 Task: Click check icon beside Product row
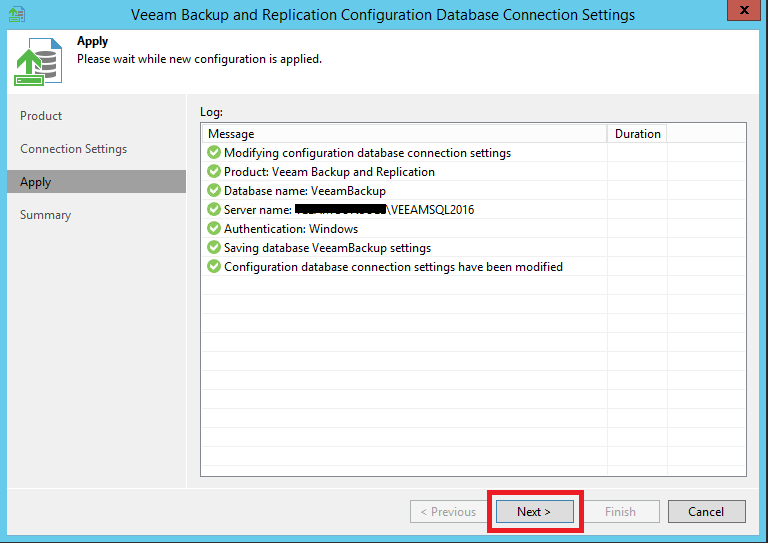point(214,171)
